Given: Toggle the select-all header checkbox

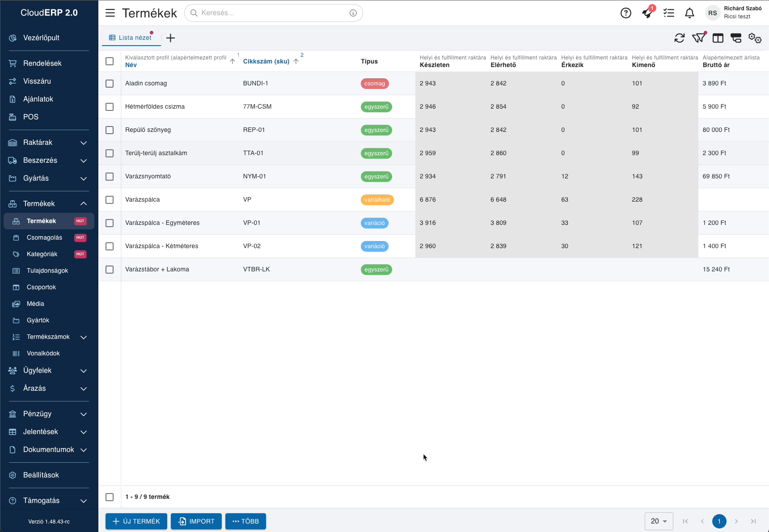Looking at the screenshot, I should point(110,61).
